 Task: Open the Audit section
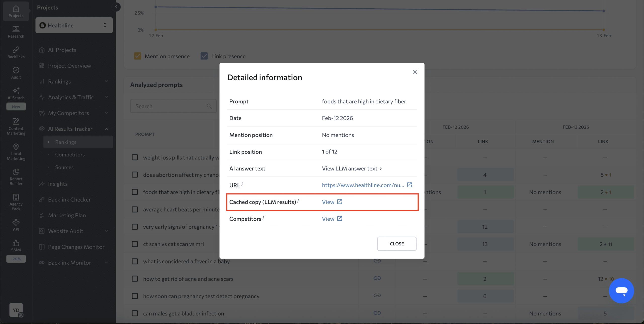click(16, 72)
